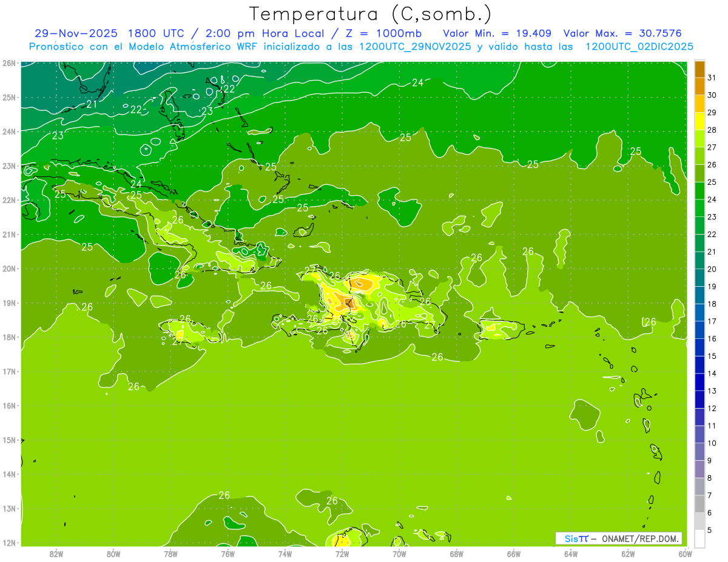Click the "12N" latitude axis label
Image resolution: width=728 pixels, height=562 pixels.
pyautogui.click(x=9, y=543)
